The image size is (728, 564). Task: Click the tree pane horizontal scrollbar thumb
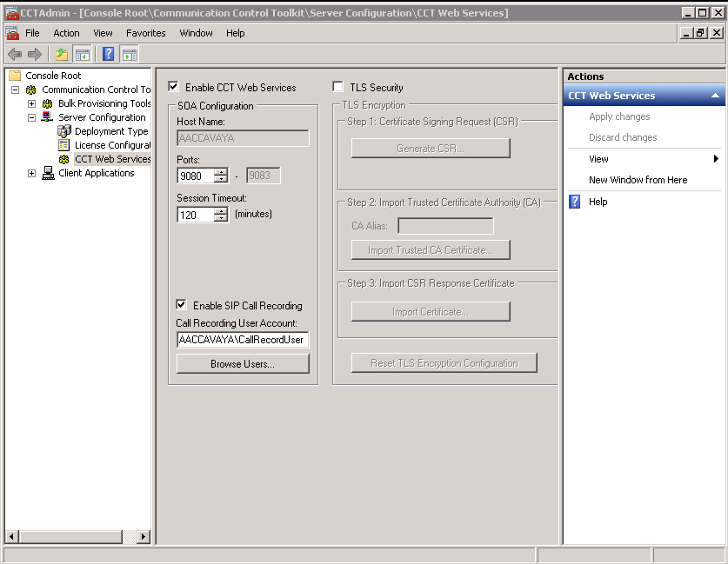pyautogui.click(x=70, y=537)
